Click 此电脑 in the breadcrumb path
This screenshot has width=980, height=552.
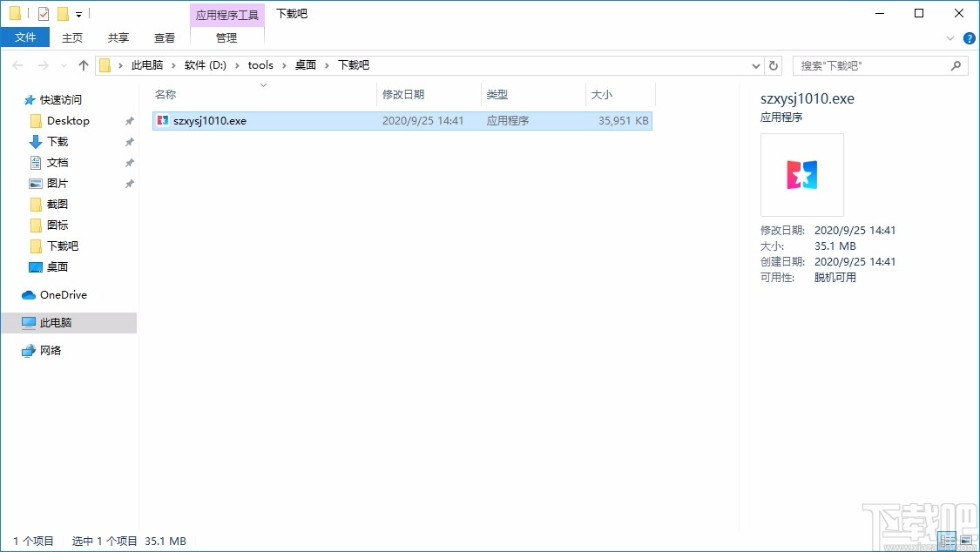click(146, 64)
